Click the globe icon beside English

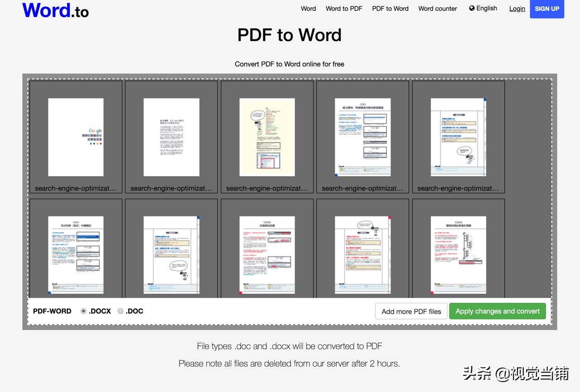pos(472,8)
